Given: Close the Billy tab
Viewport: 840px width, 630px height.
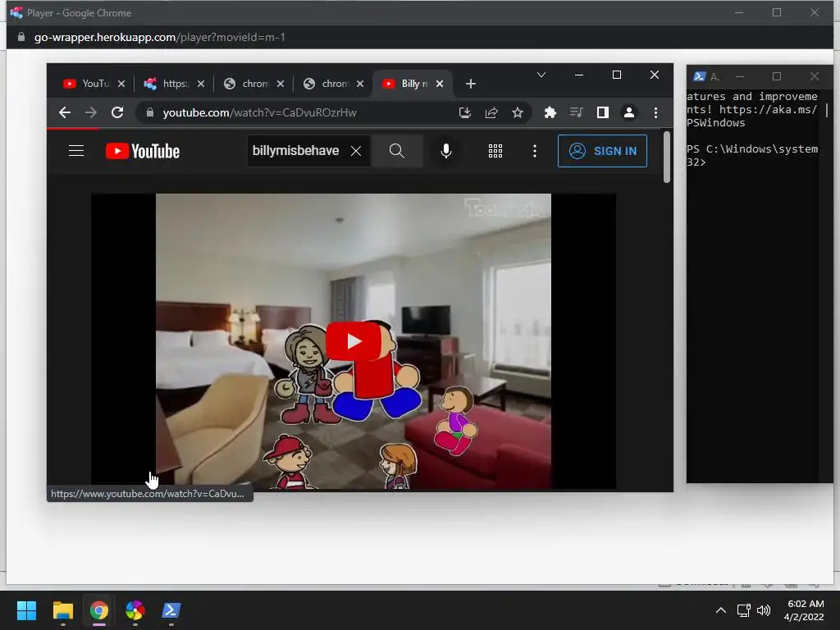Looking at the screenshot, I should pos(440,84).
